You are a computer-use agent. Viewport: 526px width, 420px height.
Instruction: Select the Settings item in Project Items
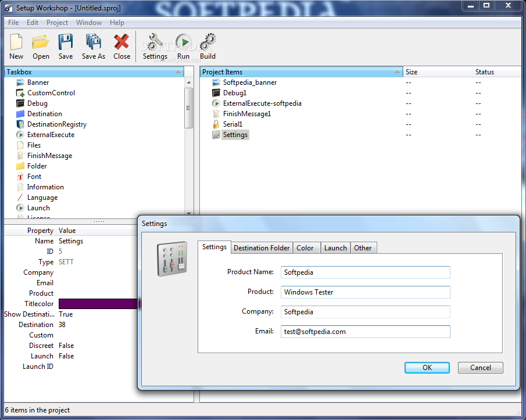click(235, 135)
